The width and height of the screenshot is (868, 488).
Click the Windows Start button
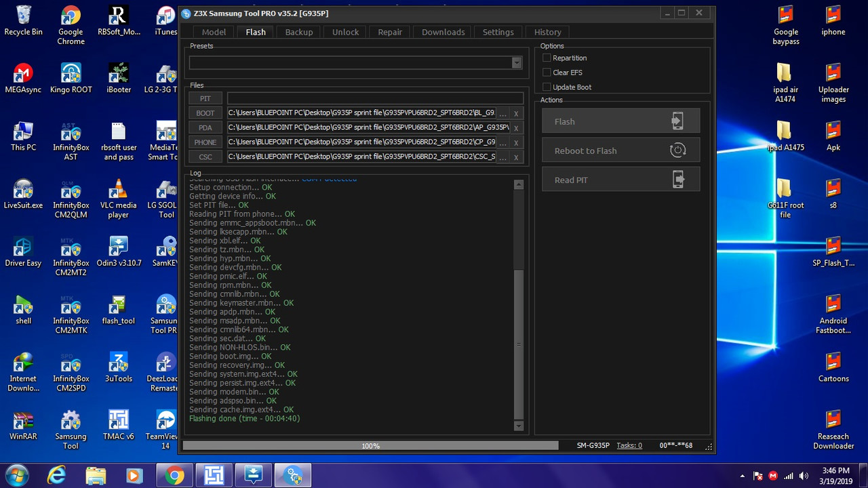pyautogui.click(x=16, y=475)
